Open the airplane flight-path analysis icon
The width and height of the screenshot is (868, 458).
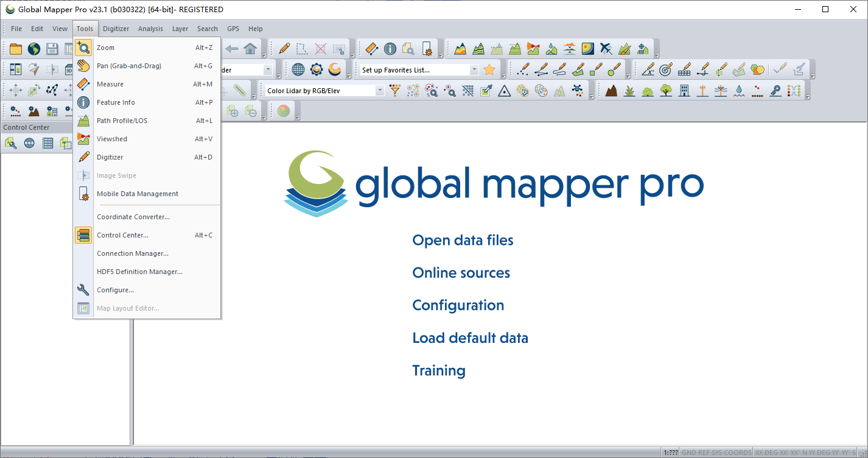coord(606,49)
